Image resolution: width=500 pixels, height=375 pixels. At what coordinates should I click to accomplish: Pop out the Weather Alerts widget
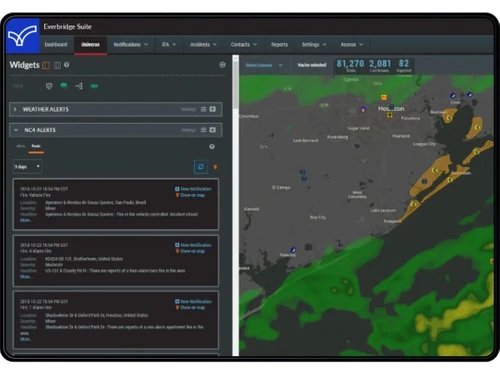point(212,109)
